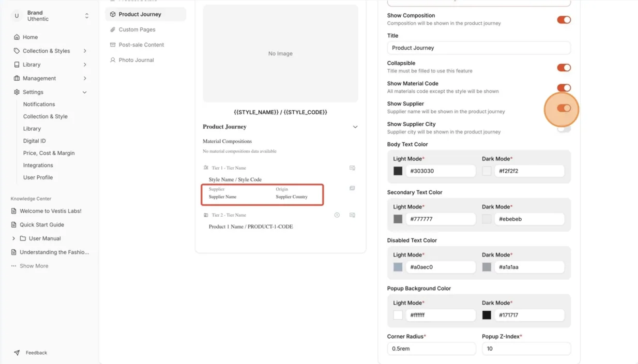Click the Feedback link
The image size is (638, 364).
(36, 353)
